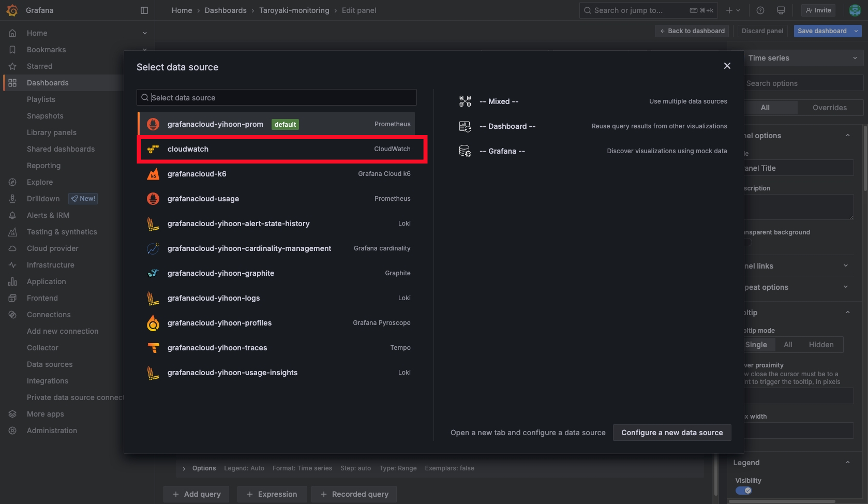Screen dimensions: 868x504
Task: Click the Expression button
Action: click(x=272, y=494)
